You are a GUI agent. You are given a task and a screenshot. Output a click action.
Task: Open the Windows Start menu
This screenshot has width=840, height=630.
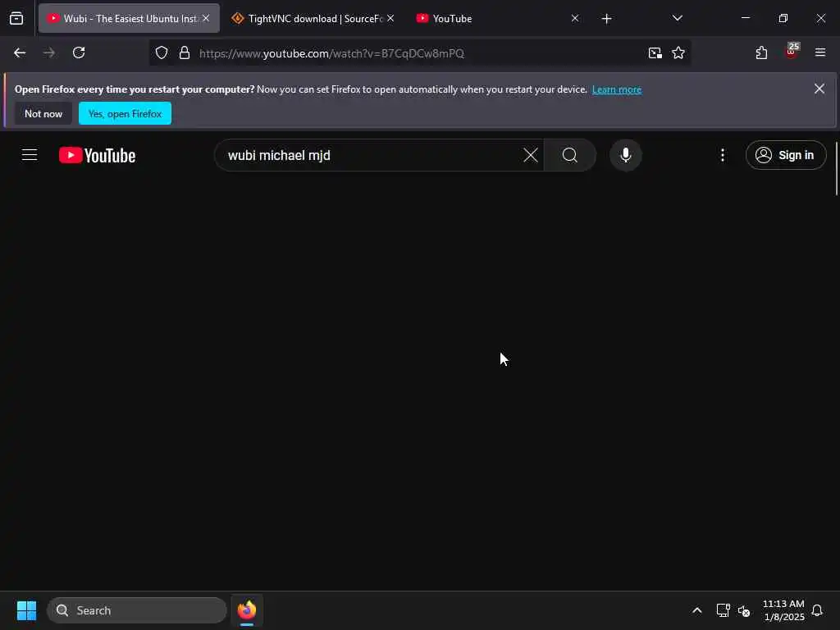[26, 610]
